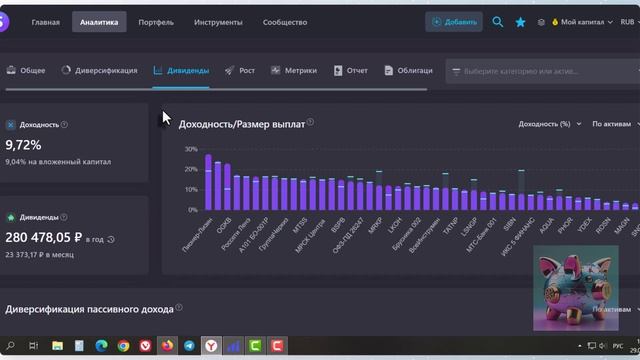Open the Сообщество navigation item

click(x=285, y=22)
